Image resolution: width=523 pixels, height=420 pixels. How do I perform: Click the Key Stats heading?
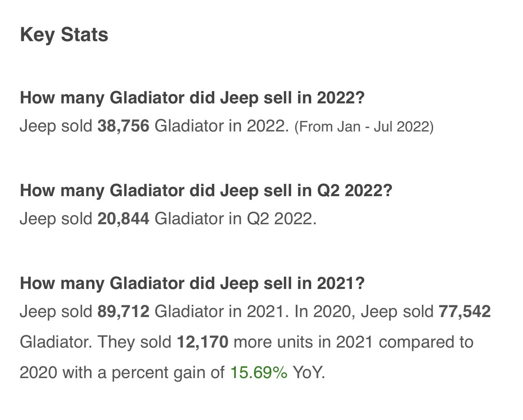pyautogui.click(x=64, y=35)
